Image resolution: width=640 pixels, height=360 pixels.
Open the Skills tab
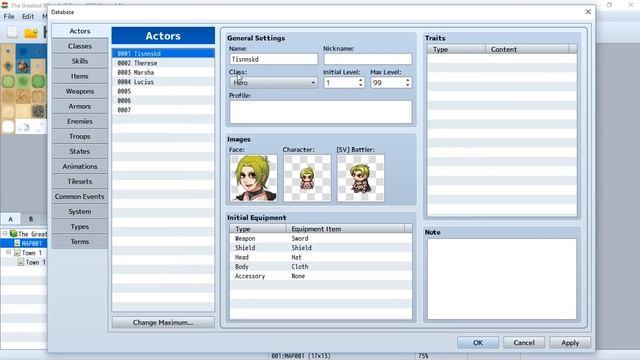[80, 61]
